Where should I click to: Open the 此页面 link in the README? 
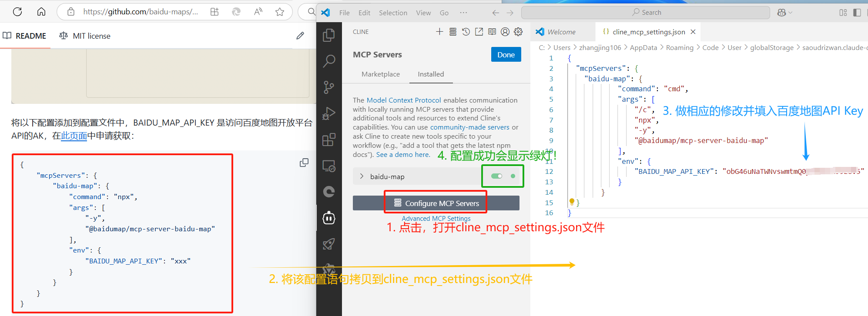74,136
